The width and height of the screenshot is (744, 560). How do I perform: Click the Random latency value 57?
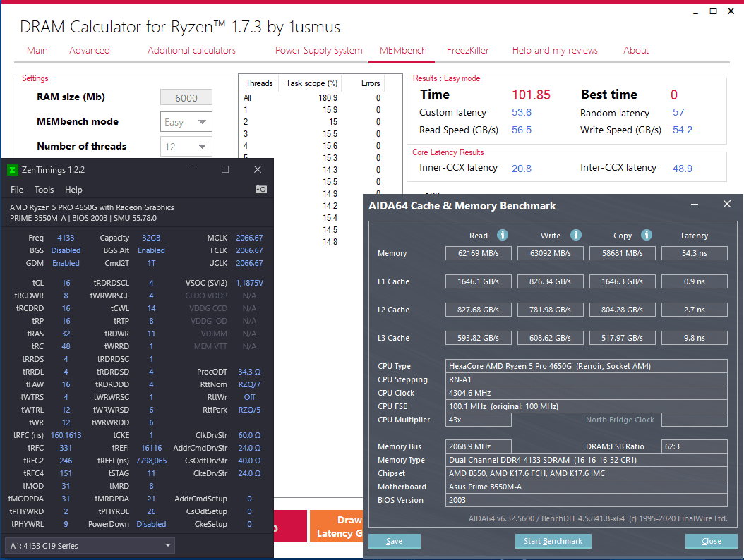(x=678, y=112)
